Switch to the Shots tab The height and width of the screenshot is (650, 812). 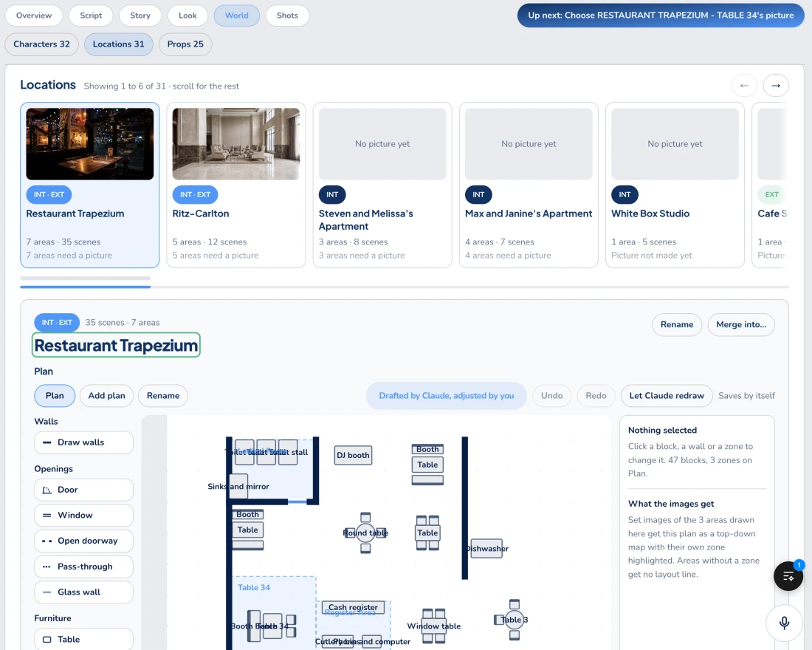(287, 16)
